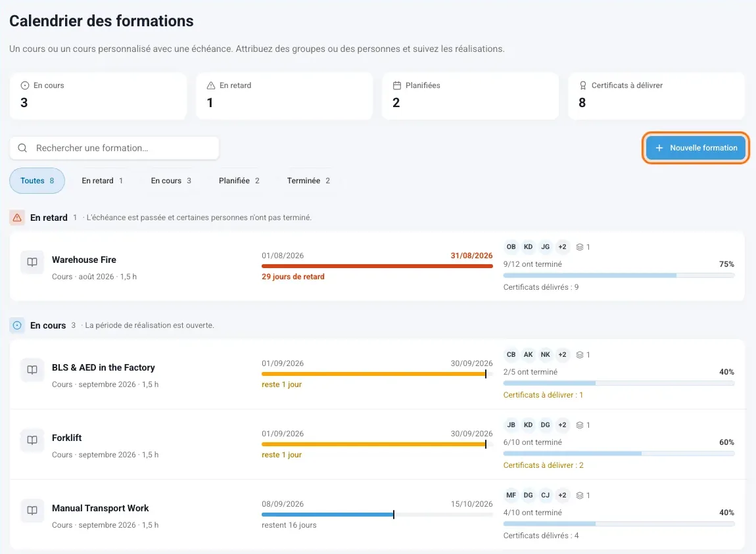Open the Warehouse Fire course
This screenshot has height=554, width=756.
(84, 260)
